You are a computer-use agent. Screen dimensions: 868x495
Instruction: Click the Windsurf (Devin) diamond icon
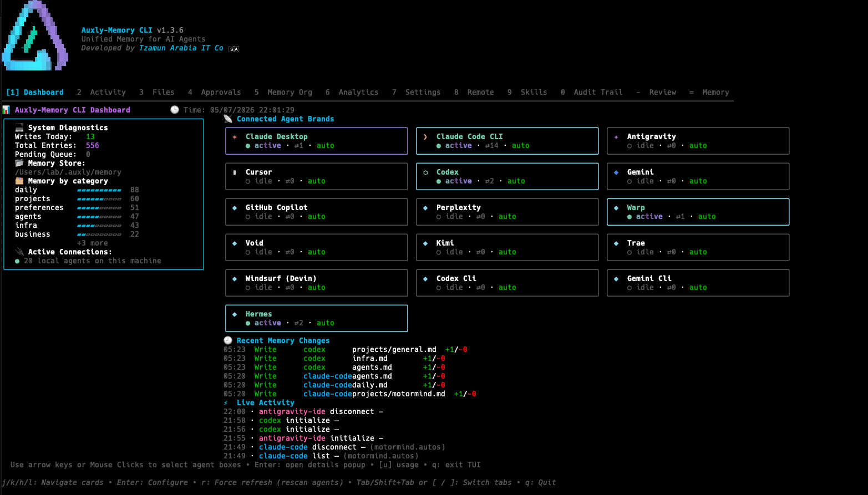click(235, 279)
